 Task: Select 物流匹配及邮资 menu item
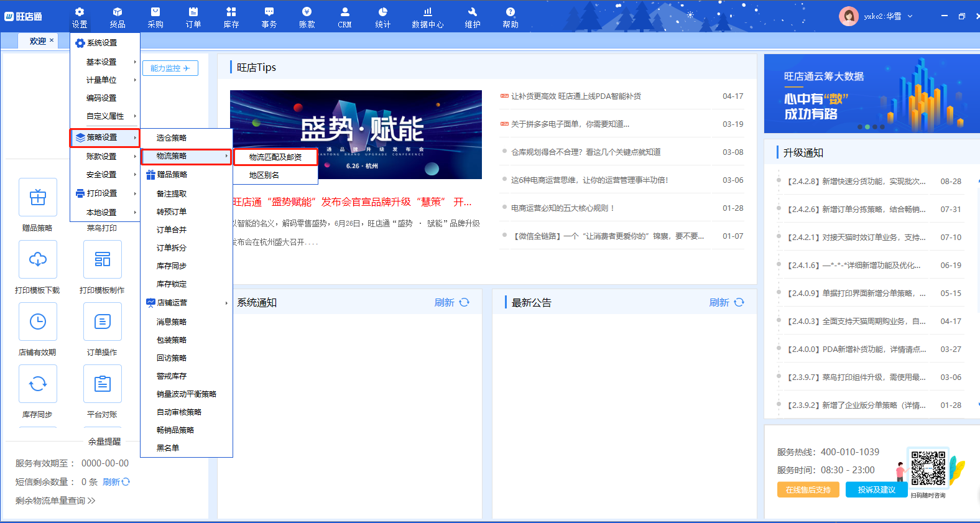275,157
